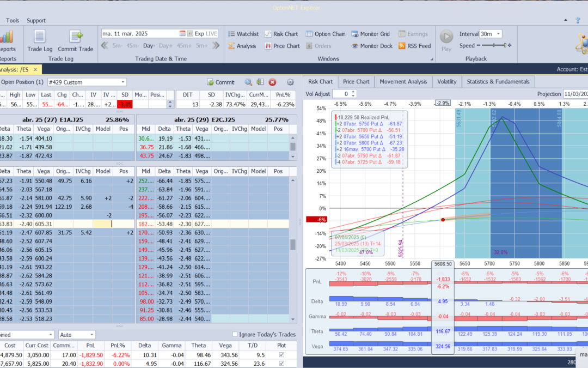The height and width of the screenshot is (368, 588).
Task: Open the Support menu
Action: pyautogui.click(x=36, y=21)
